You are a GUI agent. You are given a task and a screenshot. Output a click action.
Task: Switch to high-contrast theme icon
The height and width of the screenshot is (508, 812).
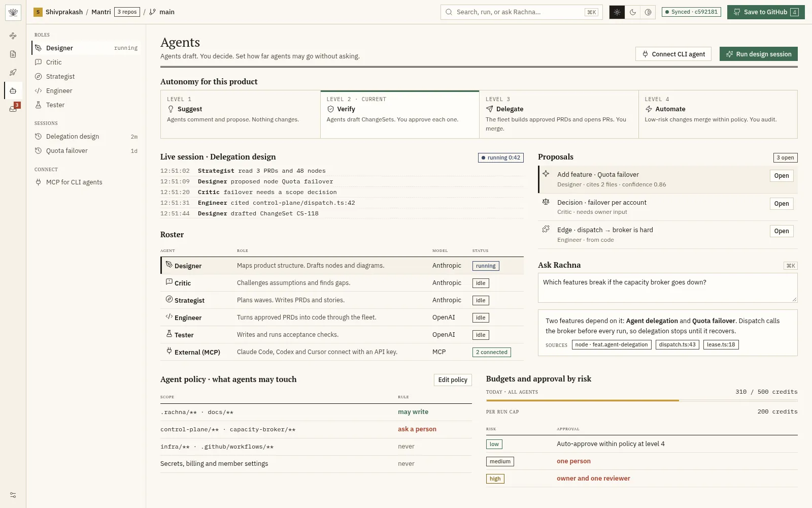coord(648,12)
